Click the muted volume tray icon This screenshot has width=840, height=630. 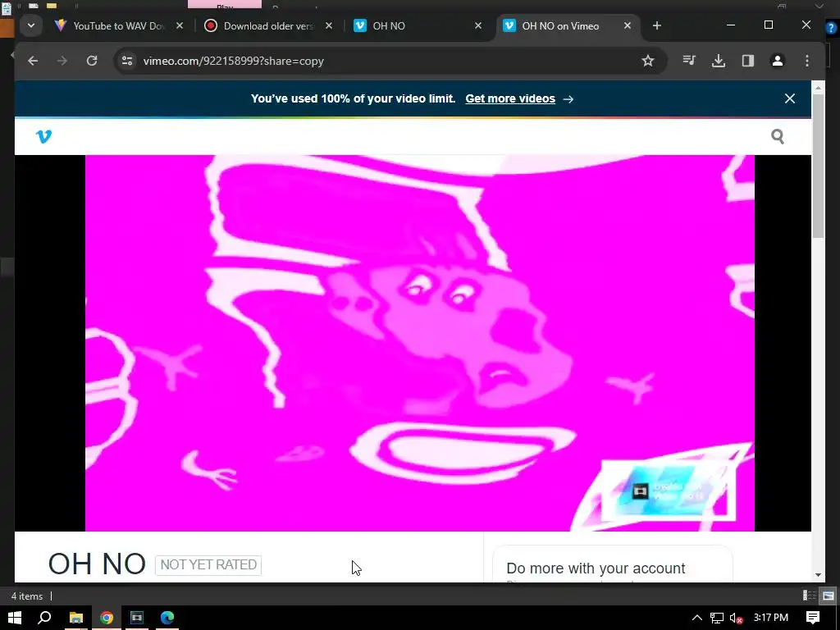click(736, 618)
